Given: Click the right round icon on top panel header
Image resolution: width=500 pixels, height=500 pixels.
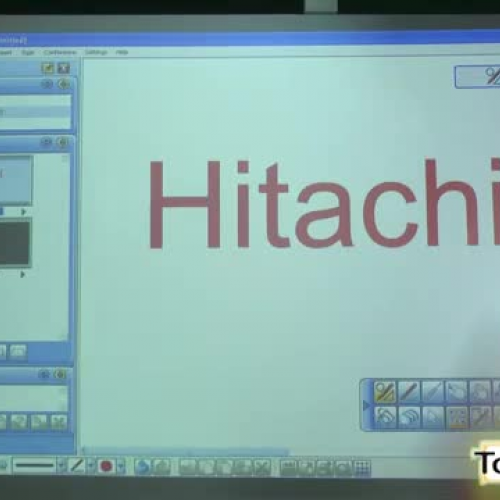Looking at the screenshot, I should pyautogui.click(x=63, y=84).
